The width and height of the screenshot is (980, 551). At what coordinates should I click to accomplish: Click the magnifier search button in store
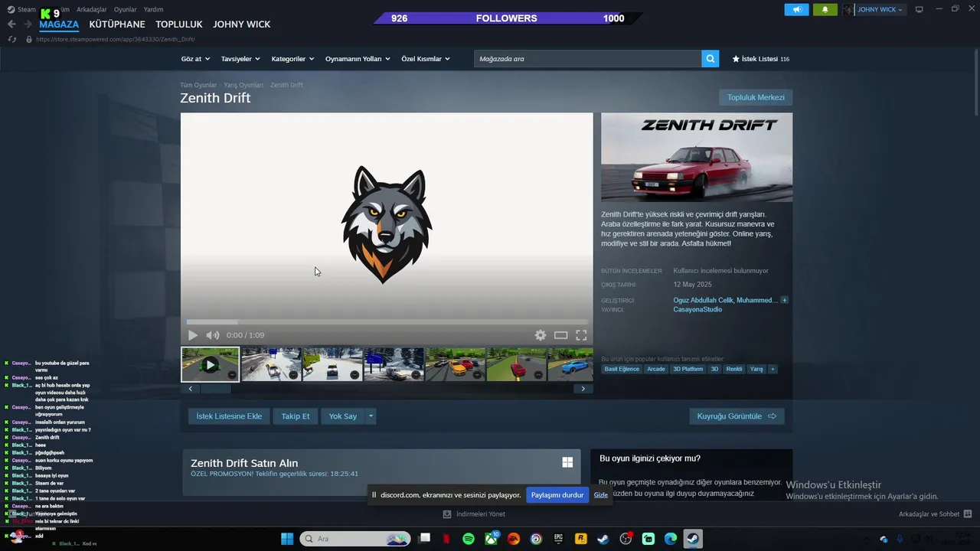710,59
